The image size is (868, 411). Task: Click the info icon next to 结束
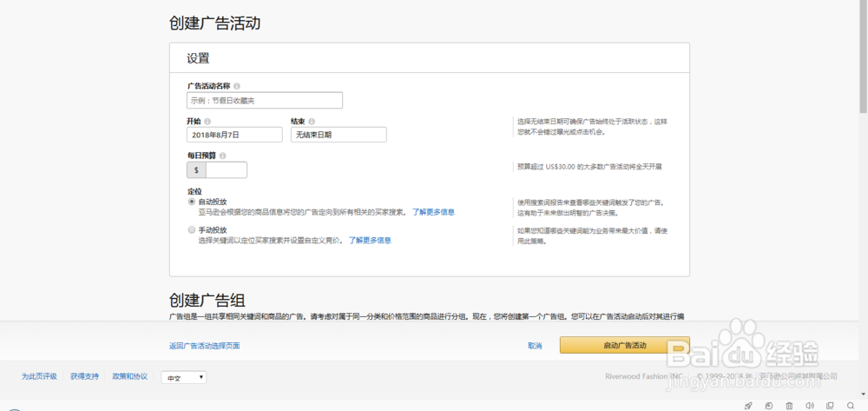tap(312, 122)
